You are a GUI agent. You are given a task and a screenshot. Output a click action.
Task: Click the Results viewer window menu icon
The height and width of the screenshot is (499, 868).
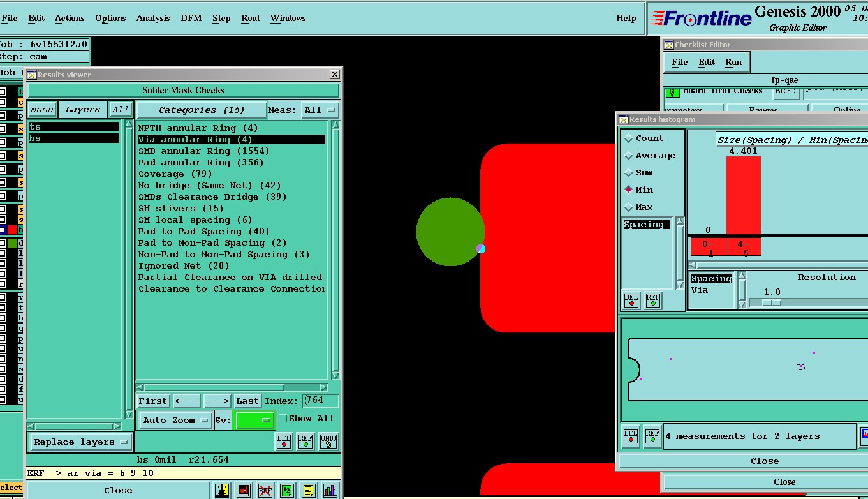[x=31, y=75]
